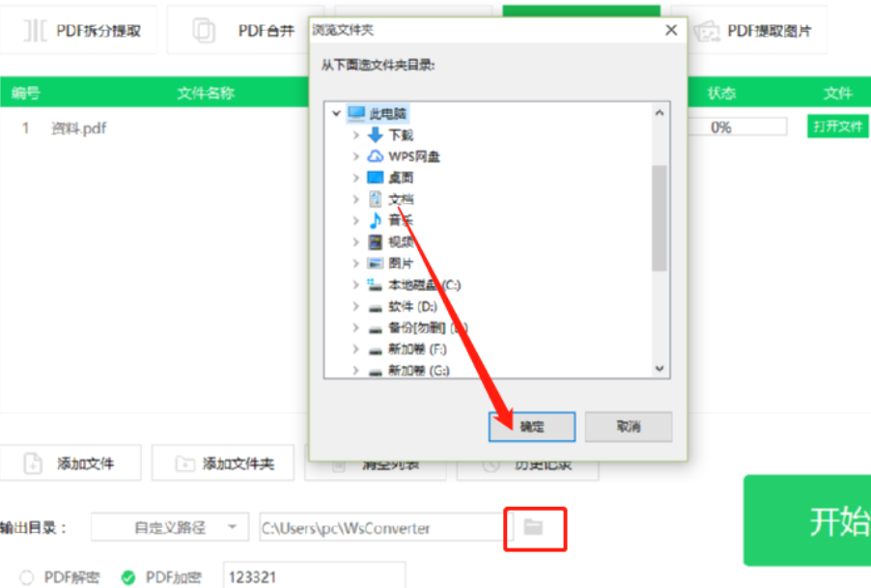
Task: Choose the PDF extract images icon
Action: point(707,31)
